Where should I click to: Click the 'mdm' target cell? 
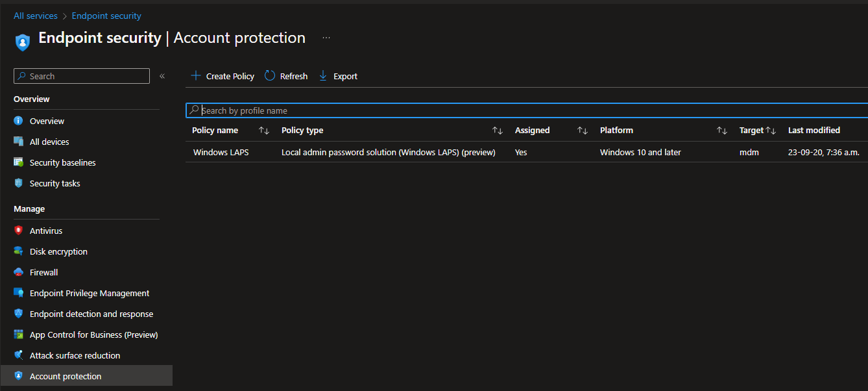click(x=749, y=152)
